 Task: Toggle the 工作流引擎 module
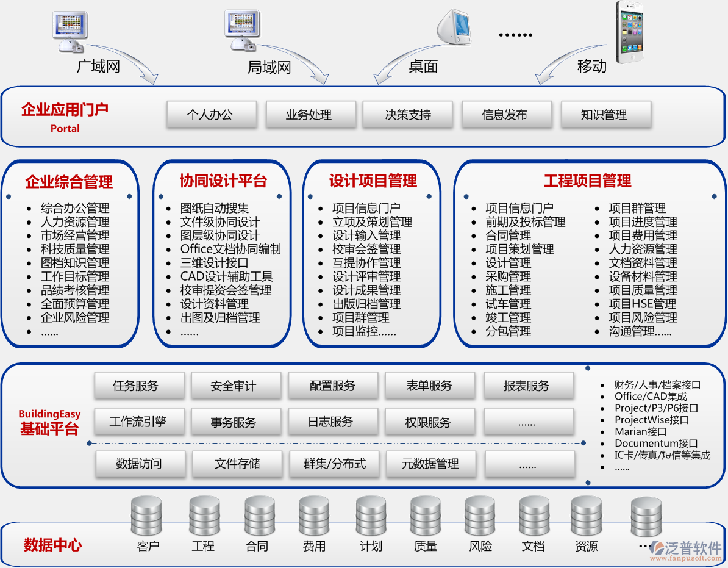point(140,421)
